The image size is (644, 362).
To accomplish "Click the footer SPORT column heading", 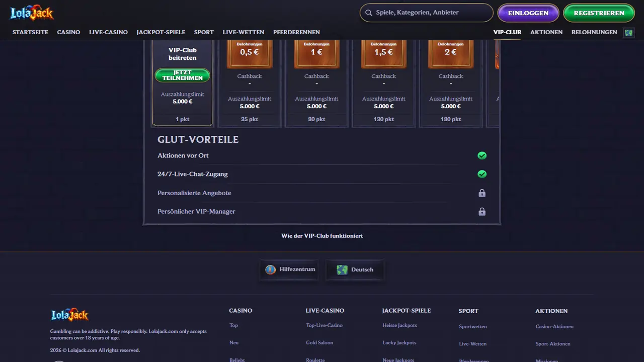I will [468, 311].
